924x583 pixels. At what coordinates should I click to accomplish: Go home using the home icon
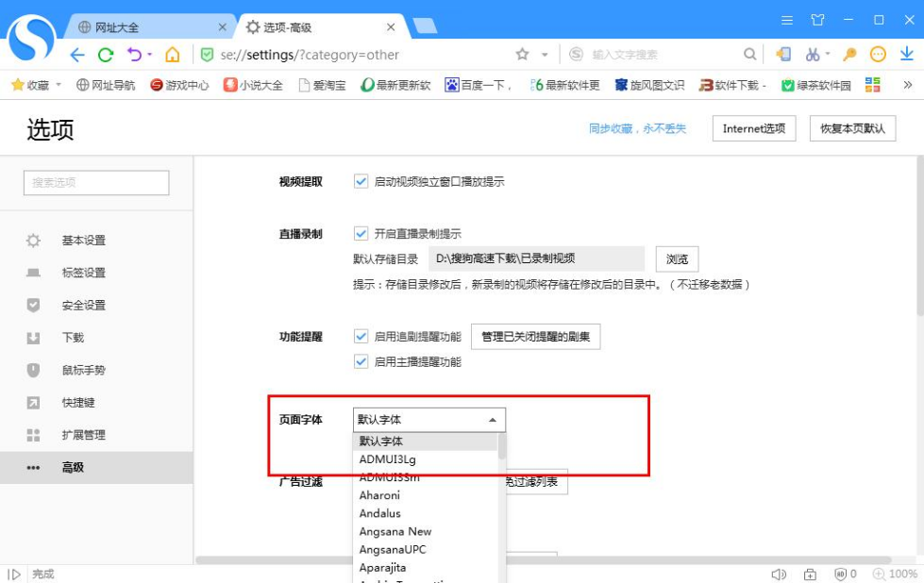pyautogui.click(x=172, y=55)
